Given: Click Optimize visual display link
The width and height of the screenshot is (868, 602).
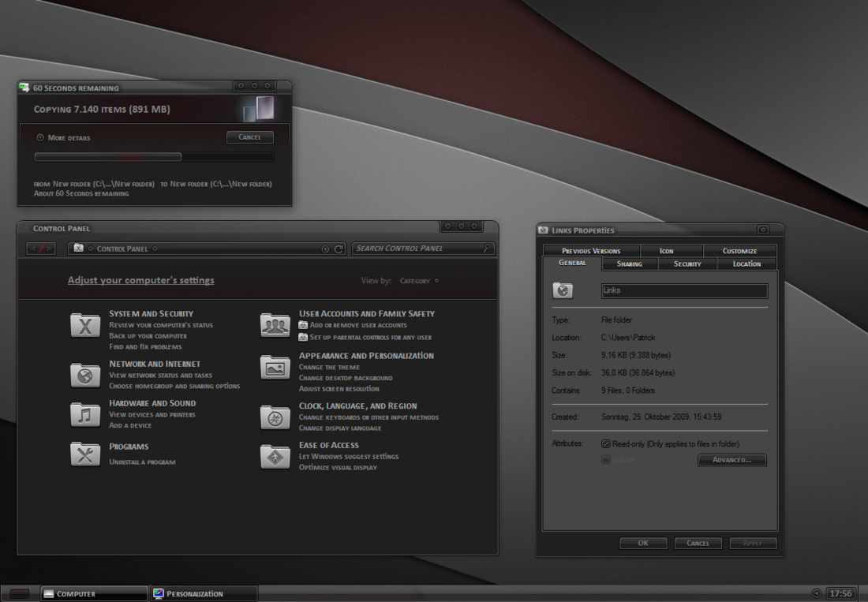Looking at the screenshot, I should tap(338, 468).
